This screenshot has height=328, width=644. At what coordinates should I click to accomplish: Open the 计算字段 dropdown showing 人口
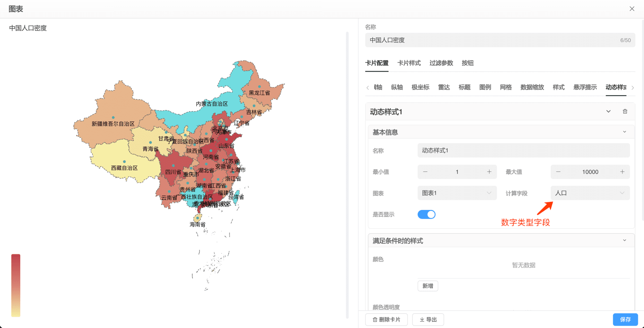pyautogui.click(x=590, y=192)
